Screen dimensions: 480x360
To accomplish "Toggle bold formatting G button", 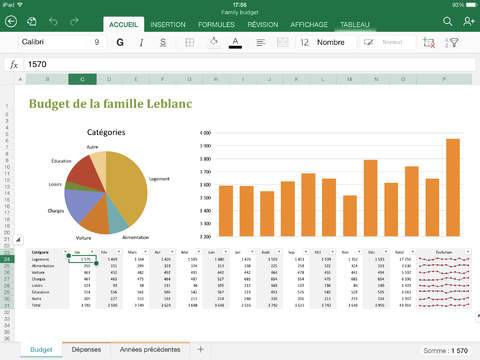I will (120, 43).
